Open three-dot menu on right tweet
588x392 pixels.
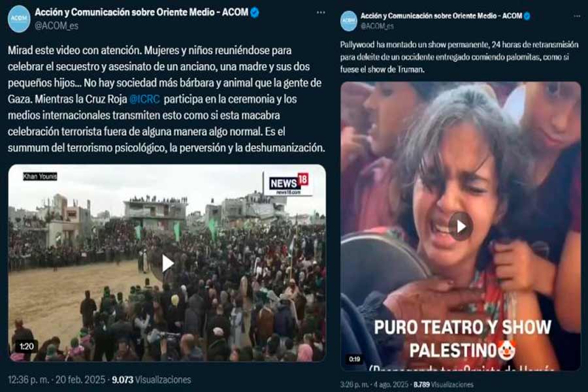577,16
